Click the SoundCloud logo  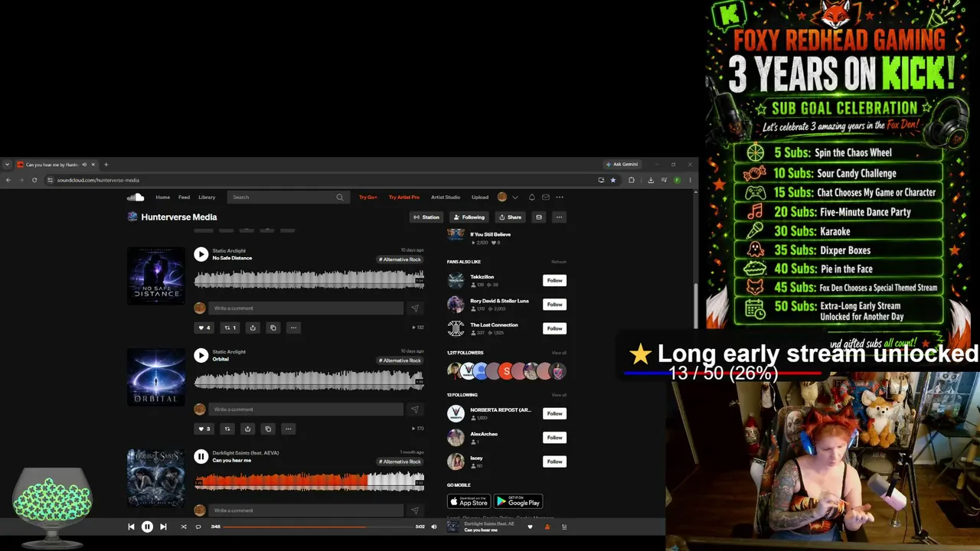[x=136, y=197]
